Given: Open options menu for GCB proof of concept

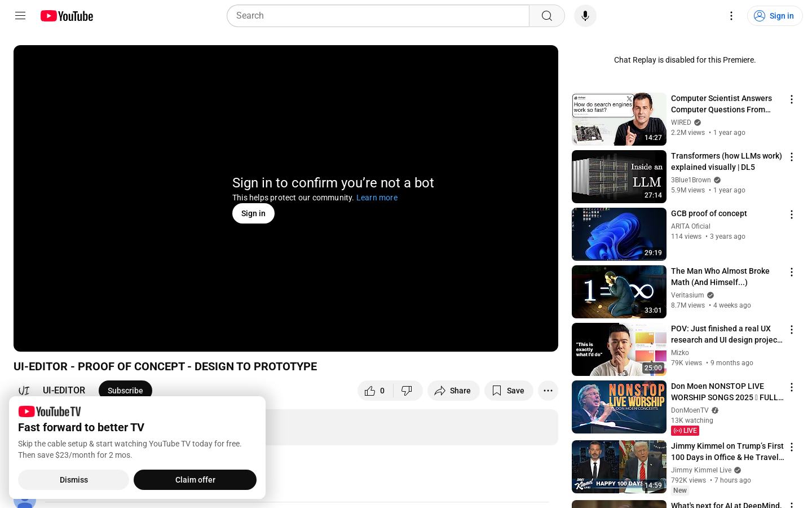Looking at the screenshot, I should (x=792, y=214).
